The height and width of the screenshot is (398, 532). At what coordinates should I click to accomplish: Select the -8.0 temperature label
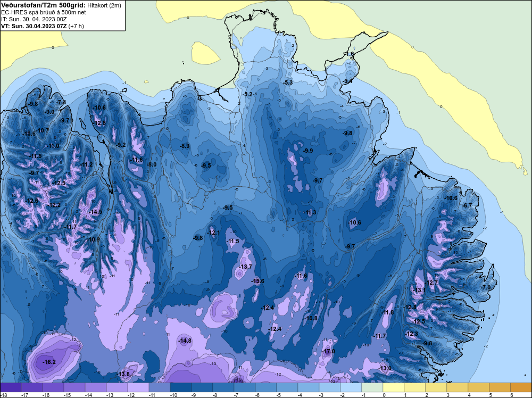tap(151, 164)
